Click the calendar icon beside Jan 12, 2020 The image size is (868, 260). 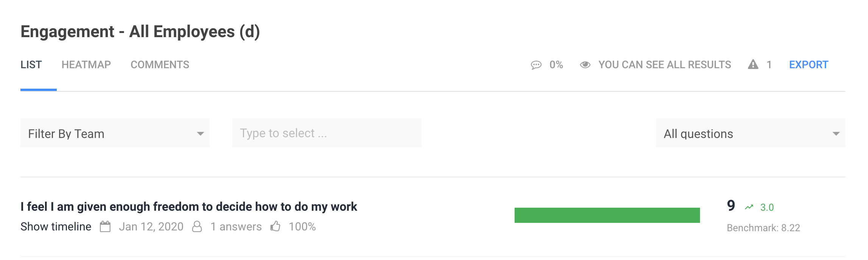tap(105, 227)
